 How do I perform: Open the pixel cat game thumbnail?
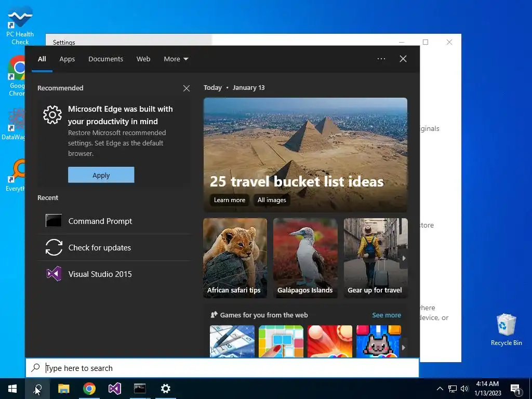379,341
